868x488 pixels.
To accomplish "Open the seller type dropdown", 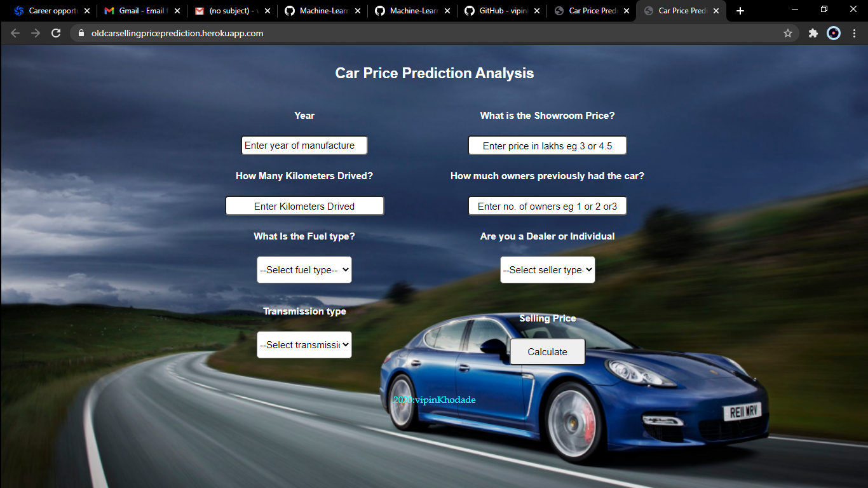I will pos(547,269).
